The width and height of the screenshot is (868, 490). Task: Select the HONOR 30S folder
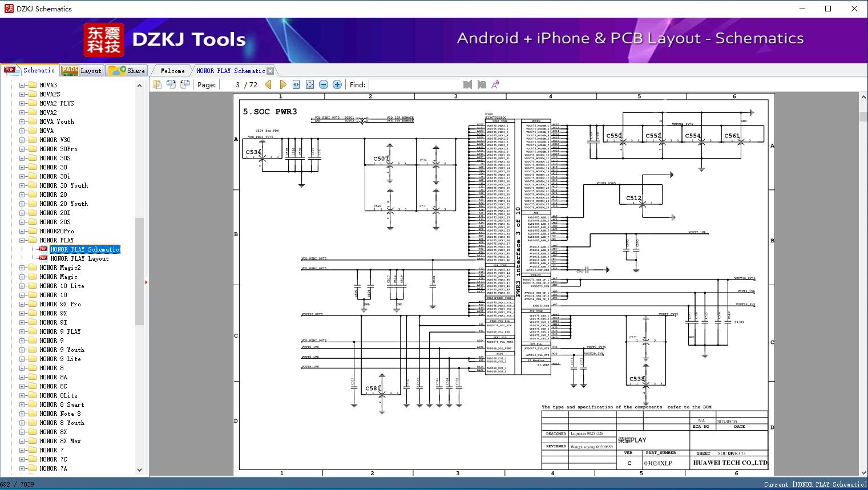click(x=55, y=158)
